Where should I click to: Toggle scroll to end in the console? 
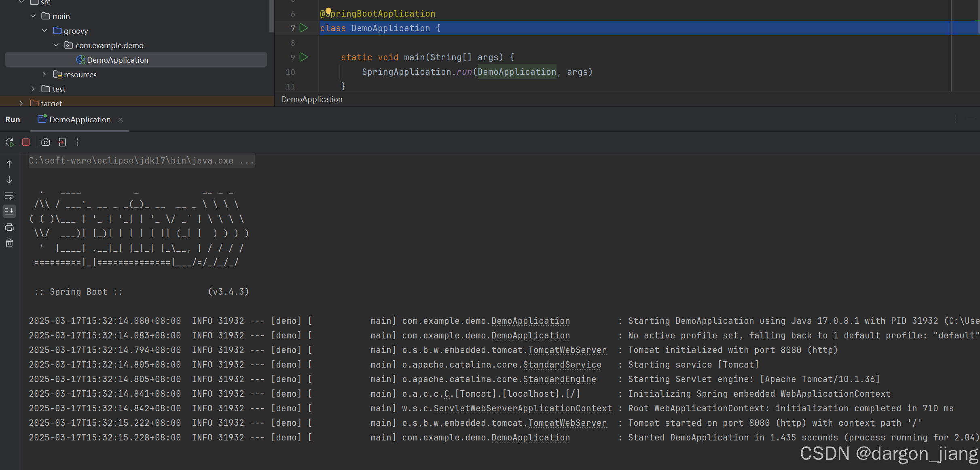9,211
